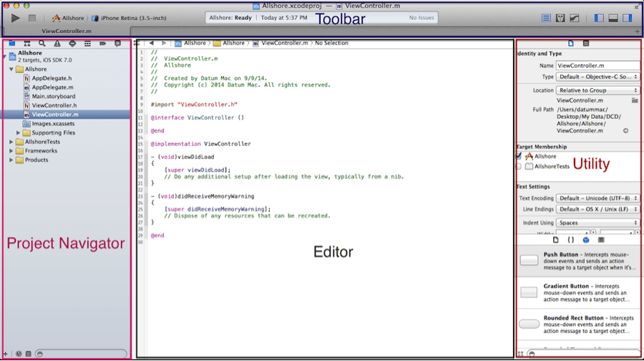Screen dimensions: 644x361
Task: Stop the running build
Action: 32,18
